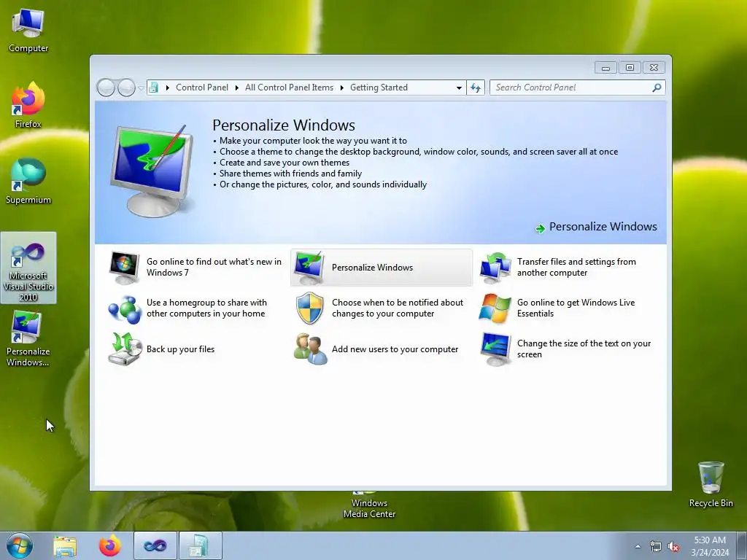Click the Show desktop button at taskbar end
Image resolution: width=747 pixels, height=560 pixels.
(742, 545)
